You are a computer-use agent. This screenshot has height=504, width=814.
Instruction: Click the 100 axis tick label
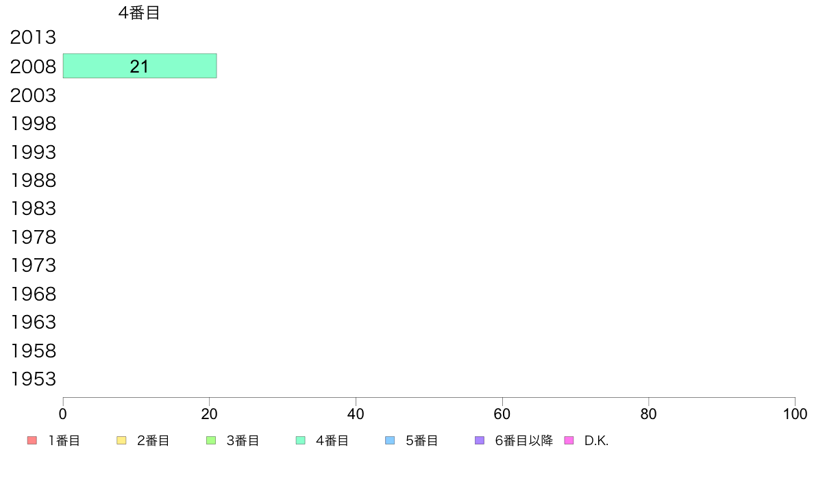(795, 414)
